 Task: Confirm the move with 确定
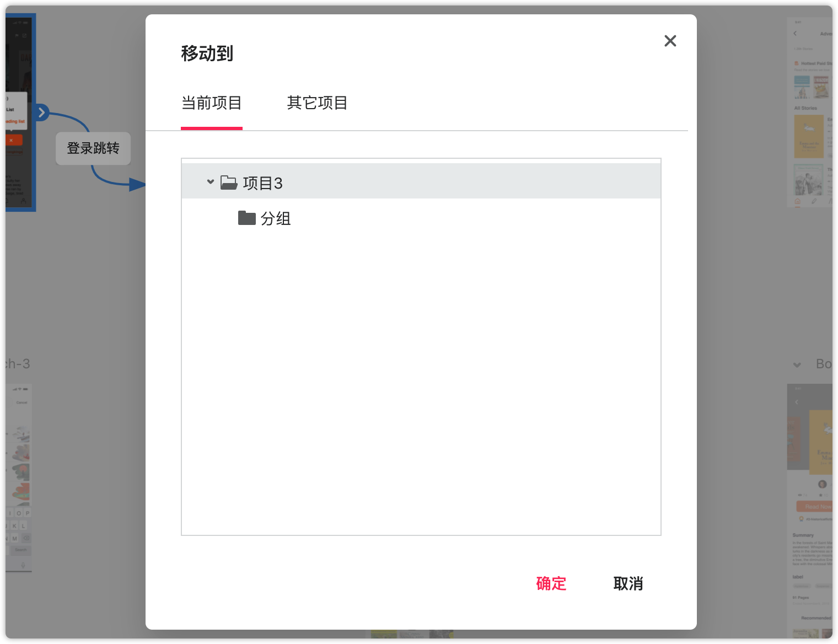pos(551,583)
